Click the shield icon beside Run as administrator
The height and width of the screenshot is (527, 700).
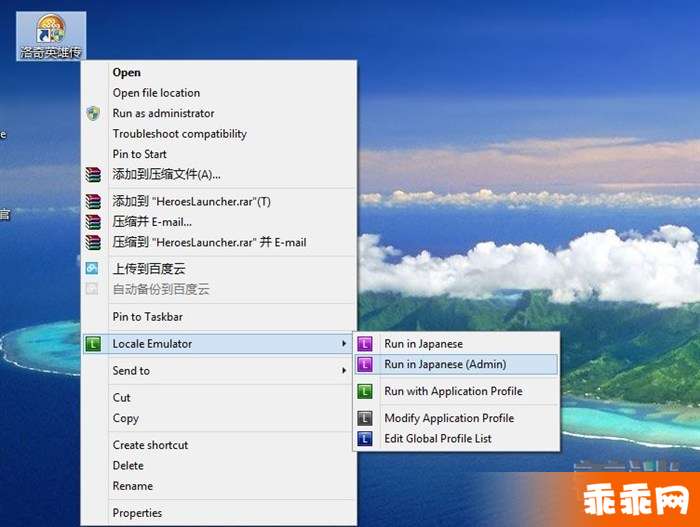coord(93,113)
